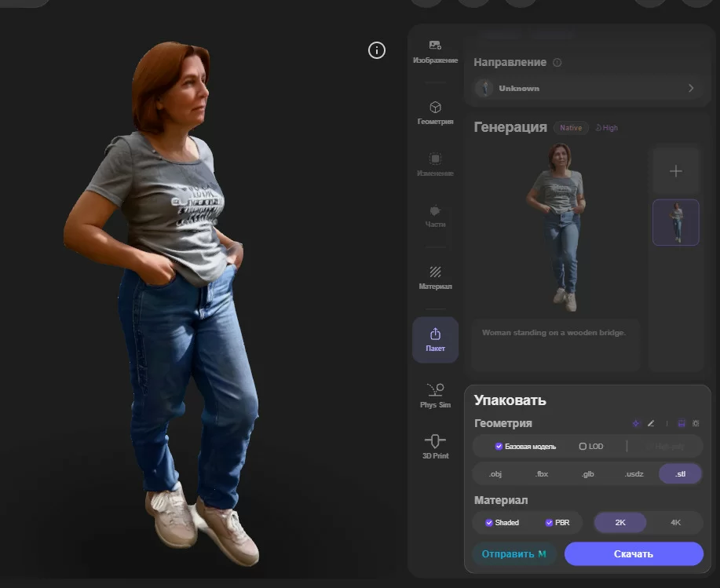Choose the .obj export format
720x588 pixels.
(495, 473)
